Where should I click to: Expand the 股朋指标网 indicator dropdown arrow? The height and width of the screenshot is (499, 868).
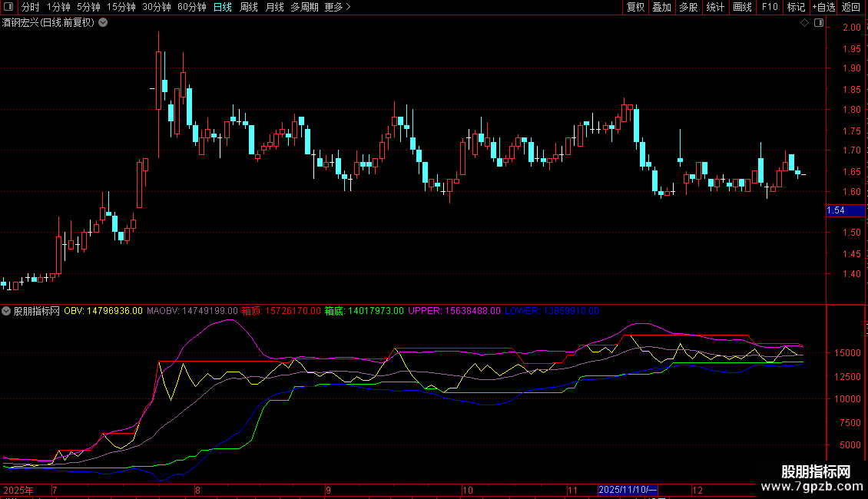pyautogui.click(x=7, y=311)
